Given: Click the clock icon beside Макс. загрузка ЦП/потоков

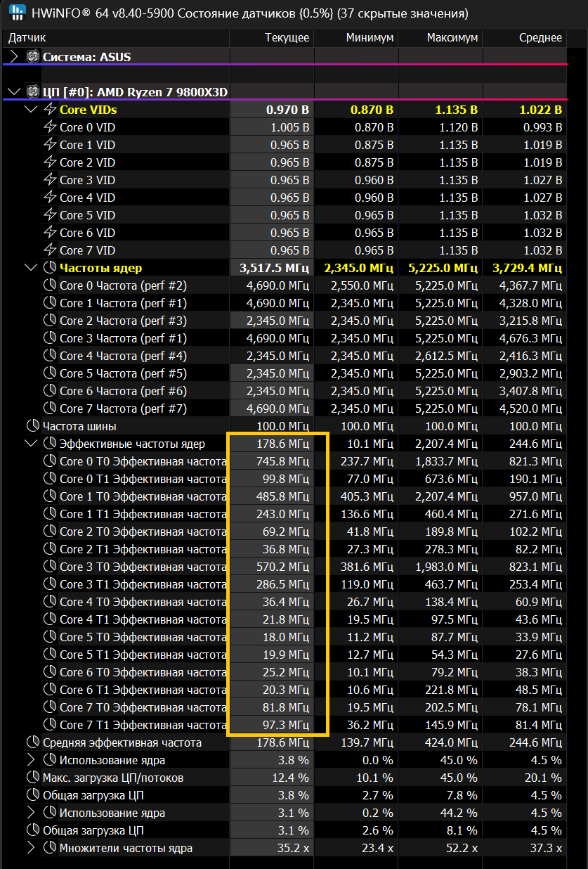Looking at the screenshot, I should [x=33, y=777].
